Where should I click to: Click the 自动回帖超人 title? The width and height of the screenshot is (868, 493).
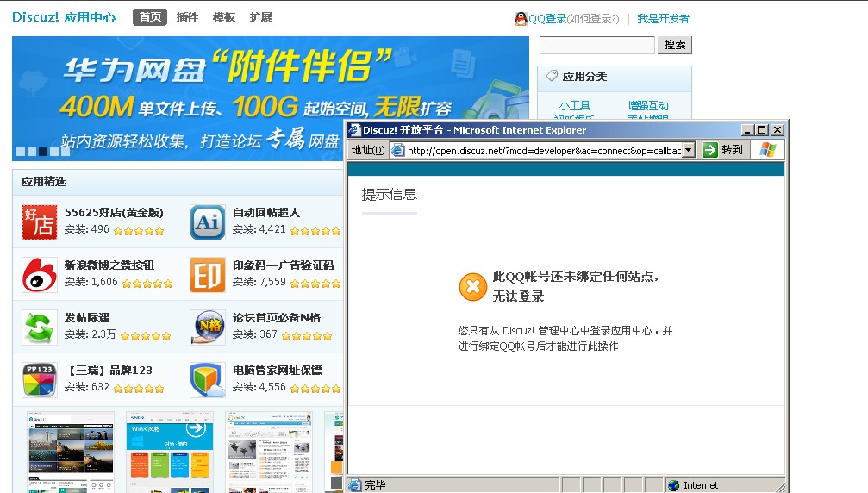coord(266,213)
